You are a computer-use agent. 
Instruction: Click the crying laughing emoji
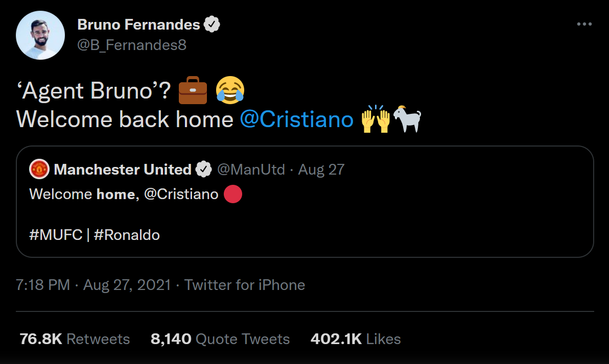[x=230, y=90]
